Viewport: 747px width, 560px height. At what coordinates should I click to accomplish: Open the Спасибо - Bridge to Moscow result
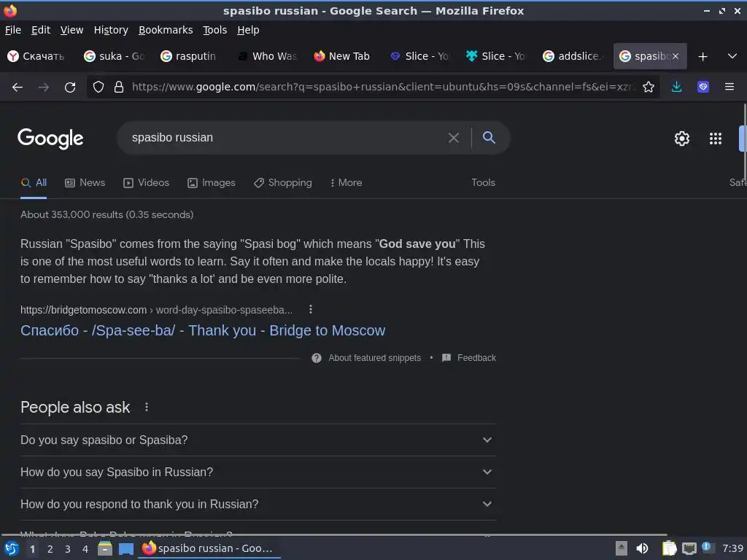[203, 330]
